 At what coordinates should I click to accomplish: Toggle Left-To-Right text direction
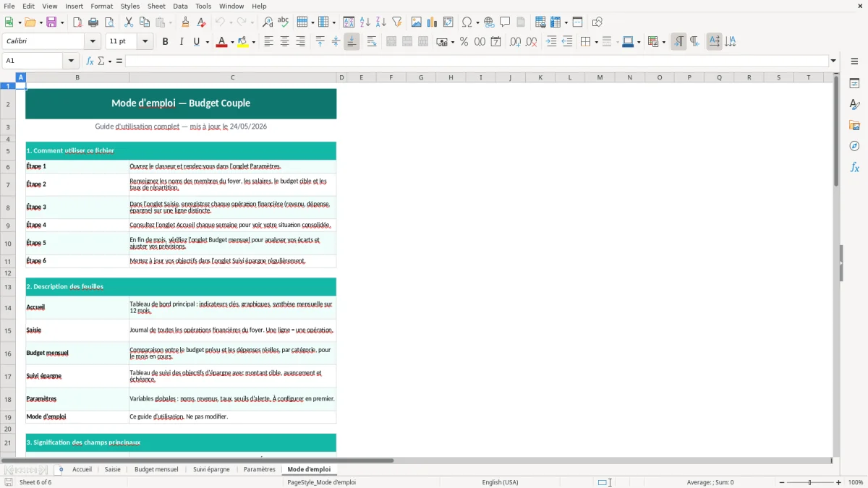coord(678,42)
